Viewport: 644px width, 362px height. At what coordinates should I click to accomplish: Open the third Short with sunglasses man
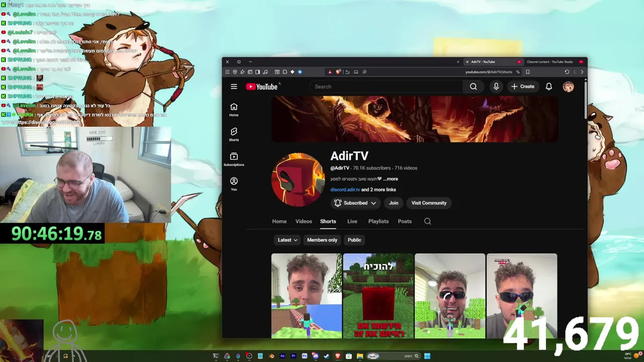[x=450, y=296]
